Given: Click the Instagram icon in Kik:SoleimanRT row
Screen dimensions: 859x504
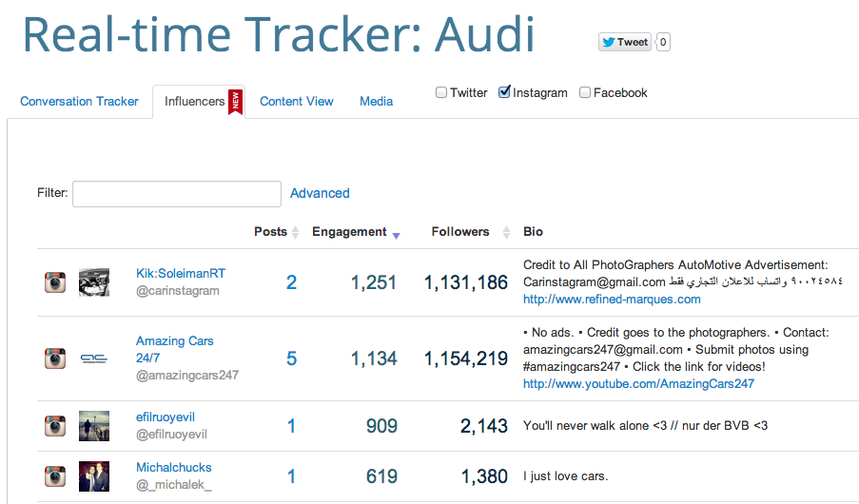Looking at the screenshot, I should click(x=55, y=282).
